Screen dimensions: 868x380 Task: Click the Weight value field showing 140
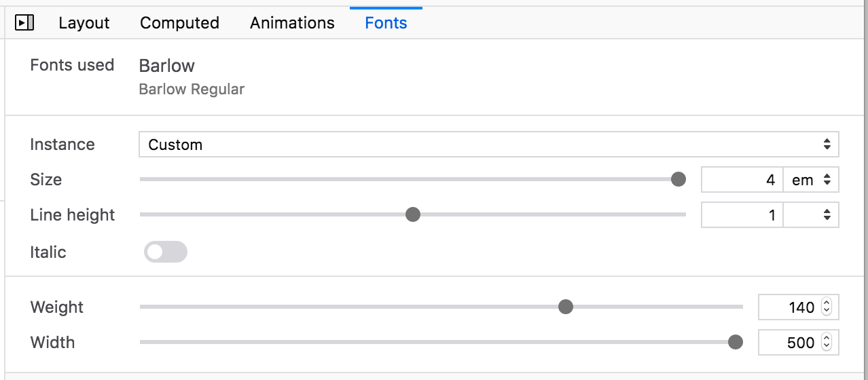pyautogui.click(x=799, y=307)
